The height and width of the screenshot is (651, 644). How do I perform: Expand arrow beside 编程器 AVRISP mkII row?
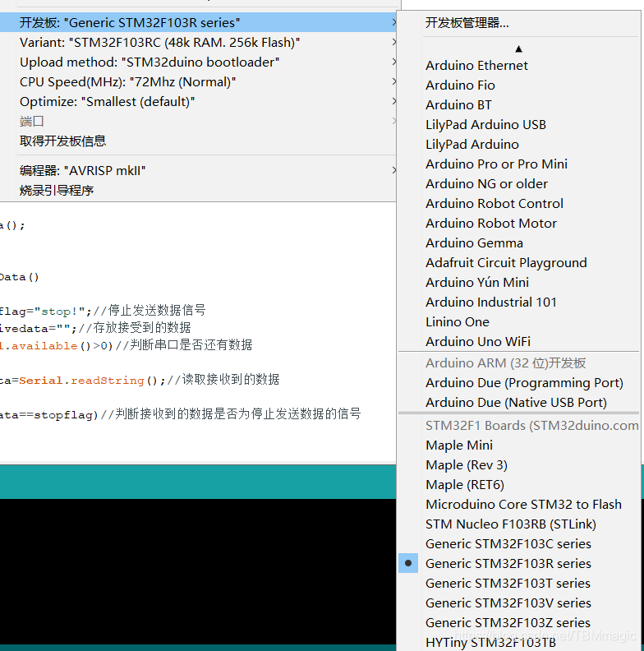[x=393, y=170]
